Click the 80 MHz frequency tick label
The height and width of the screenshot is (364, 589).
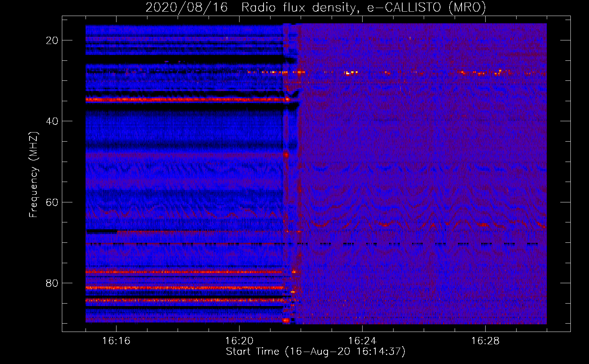point(52,283)
